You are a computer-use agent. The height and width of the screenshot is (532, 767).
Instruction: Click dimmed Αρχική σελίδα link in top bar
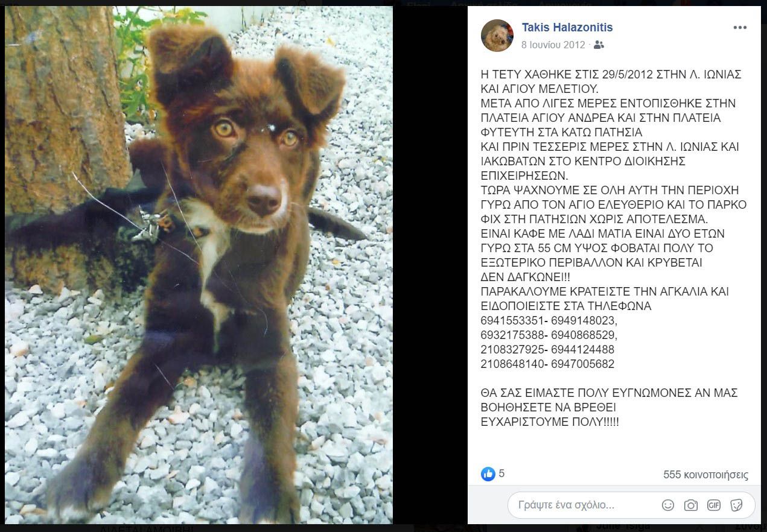tap(484, 4)
